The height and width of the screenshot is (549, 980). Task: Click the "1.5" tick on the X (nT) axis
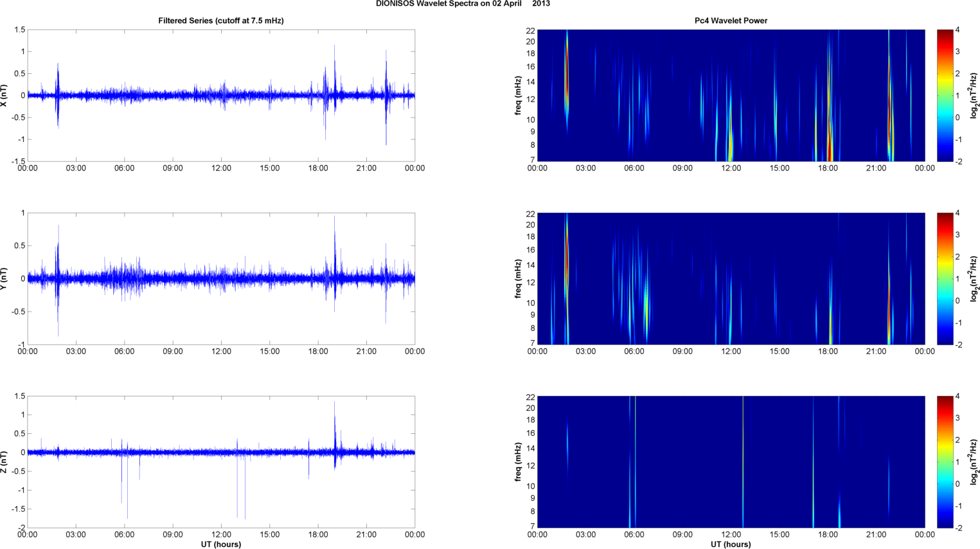[19, 30]
